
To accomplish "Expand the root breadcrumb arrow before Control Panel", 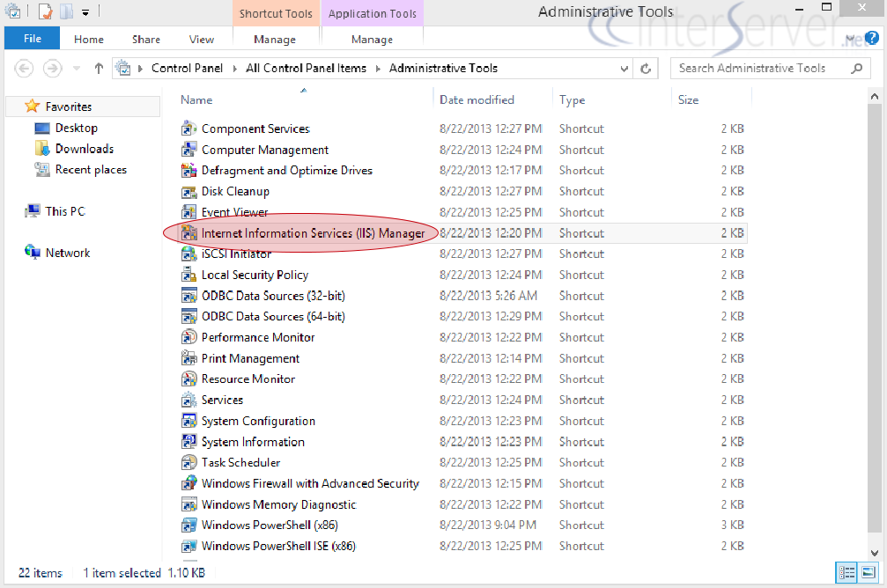I will click(140, 69).
